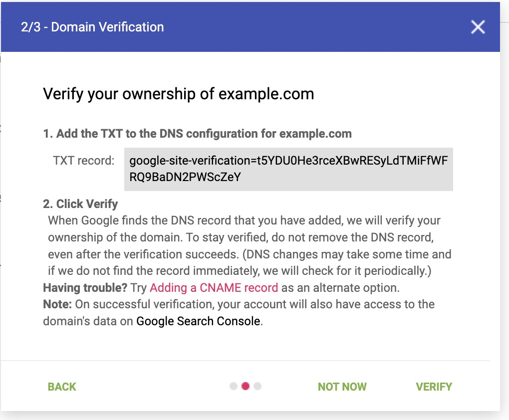Click the Click Verify step heading
The height and width of the screenshot is (420, 509).
tap(80, 204)
